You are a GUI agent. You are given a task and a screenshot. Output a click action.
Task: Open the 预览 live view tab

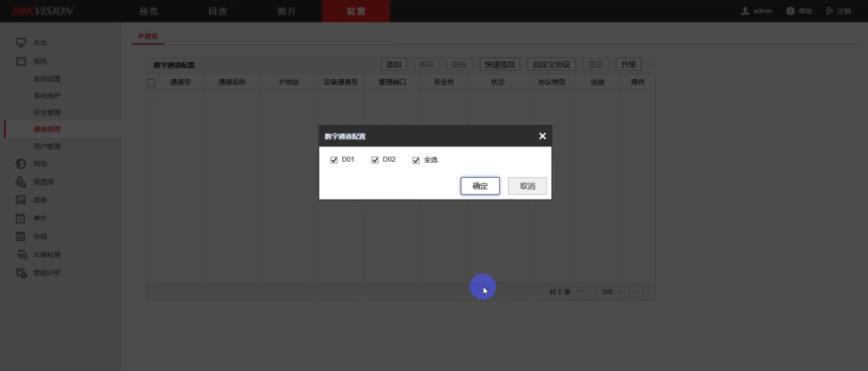pyautogui.click(x=149, y=11)
